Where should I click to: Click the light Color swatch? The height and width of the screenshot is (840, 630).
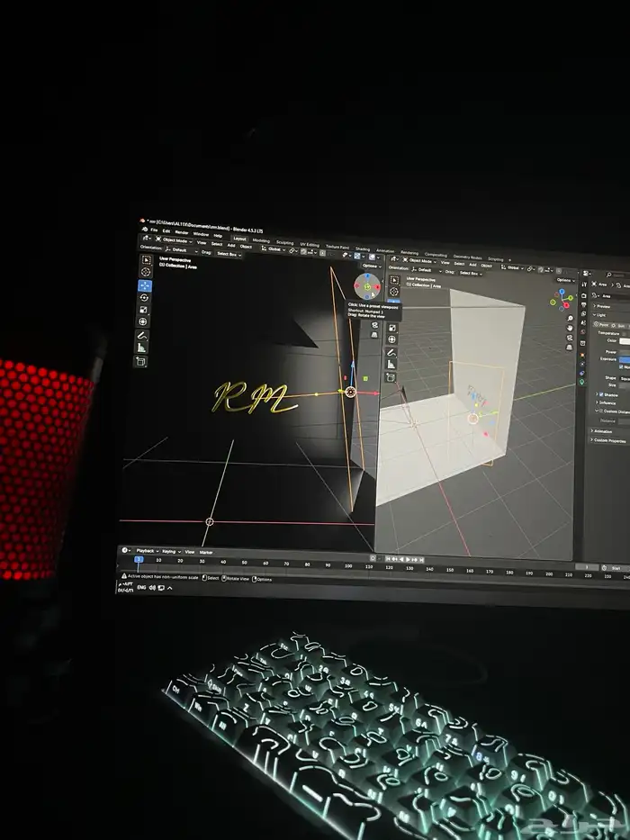[624, 340]
